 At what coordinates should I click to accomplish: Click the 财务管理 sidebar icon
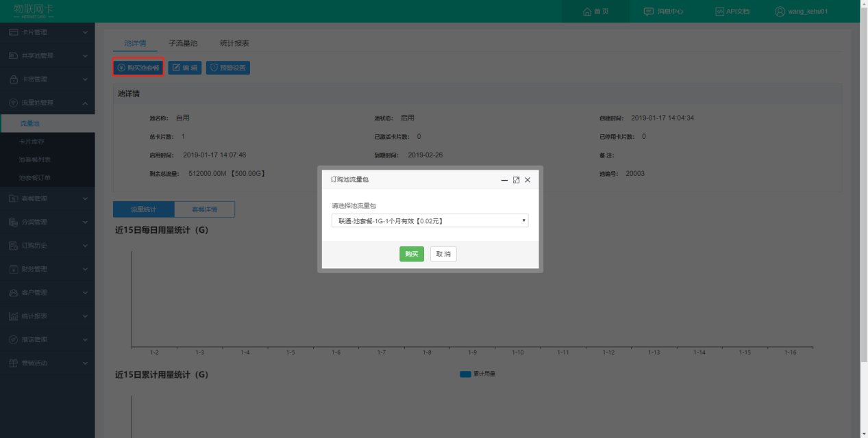(13, 269)
